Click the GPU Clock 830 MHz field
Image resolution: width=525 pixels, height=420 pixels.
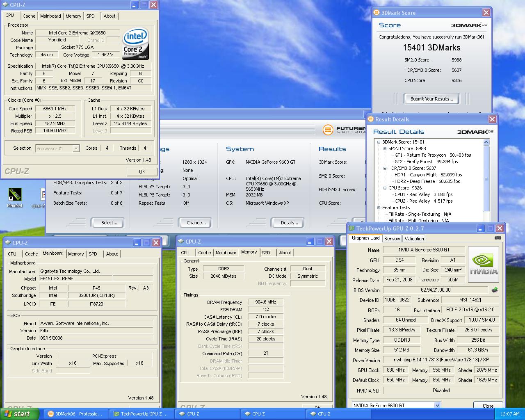click(396, 370)
